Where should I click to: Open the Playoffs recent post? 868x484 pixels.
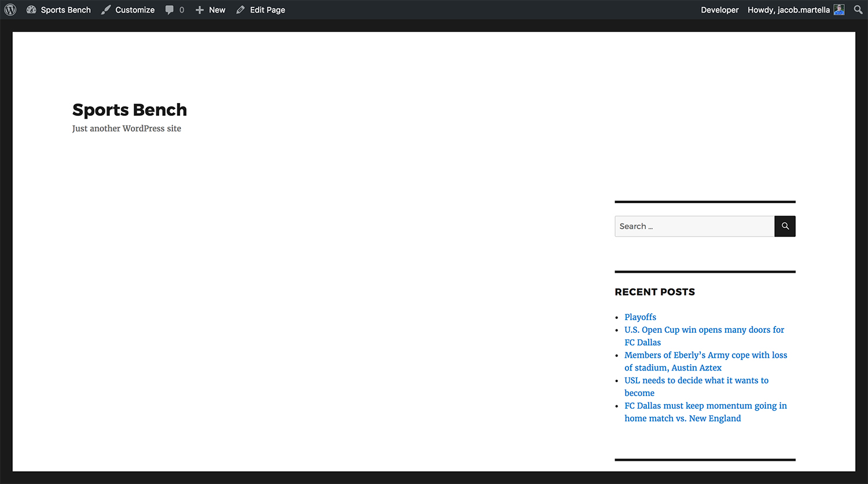point(640,317)
